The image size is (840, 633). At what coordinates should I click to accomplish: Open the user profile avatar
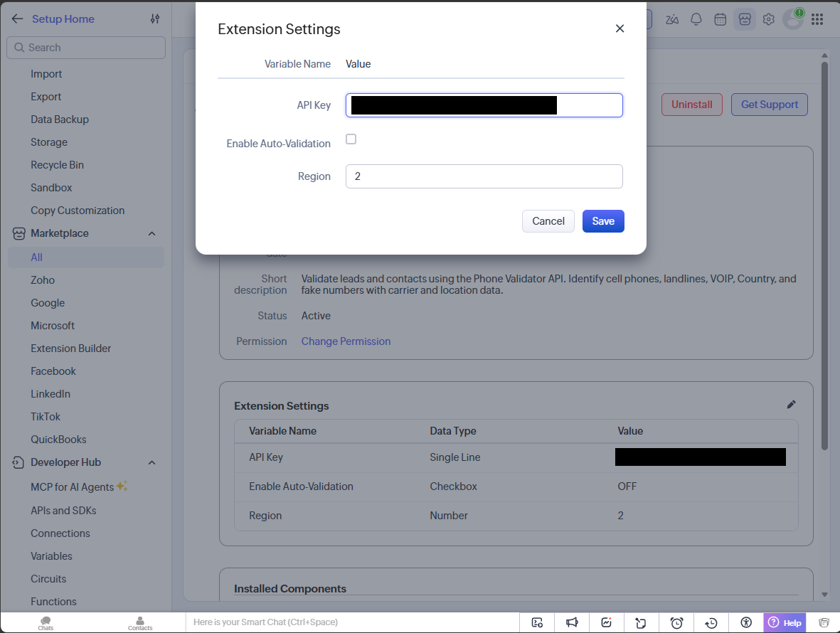click(793, 20)
